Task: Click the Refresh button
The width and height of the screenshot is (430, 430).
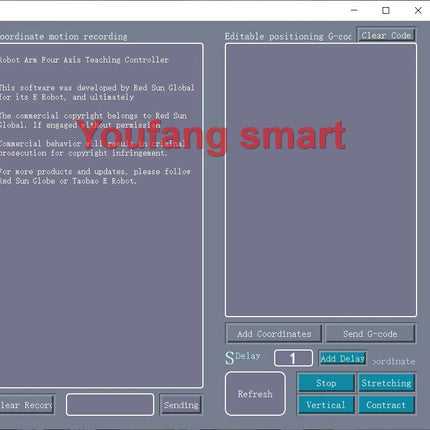Action: [x=255, y=394]
